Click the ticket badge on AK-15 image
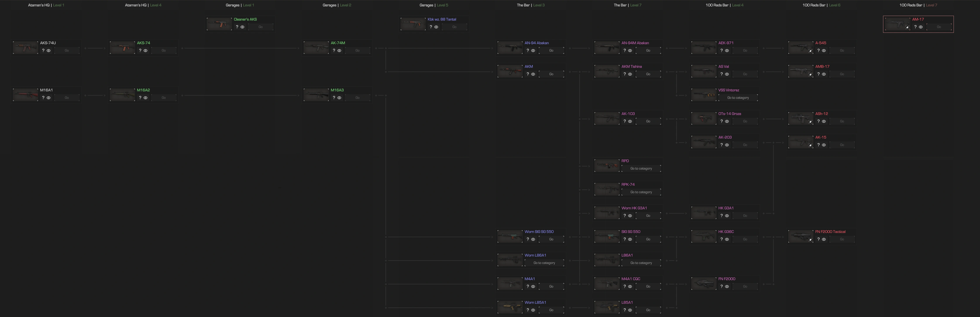This screenshot has height=317, width=980. point(810,146)
